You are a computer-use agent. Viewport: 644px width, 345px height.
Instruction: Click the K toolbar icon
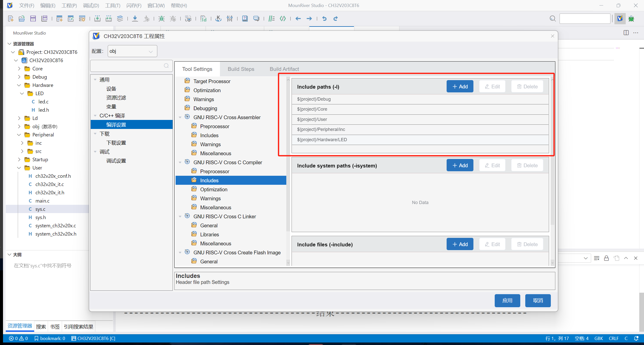point(218,19)
